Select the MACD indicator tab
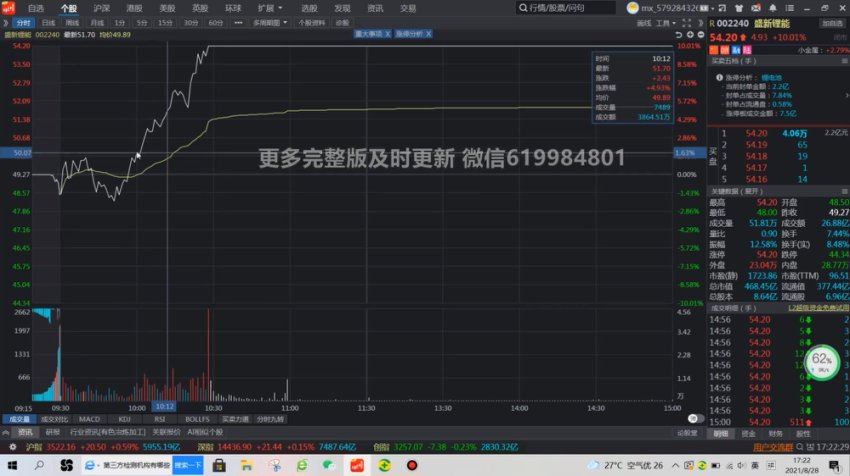The width and height of the screenshot is (850, 476). pos(89,419)
